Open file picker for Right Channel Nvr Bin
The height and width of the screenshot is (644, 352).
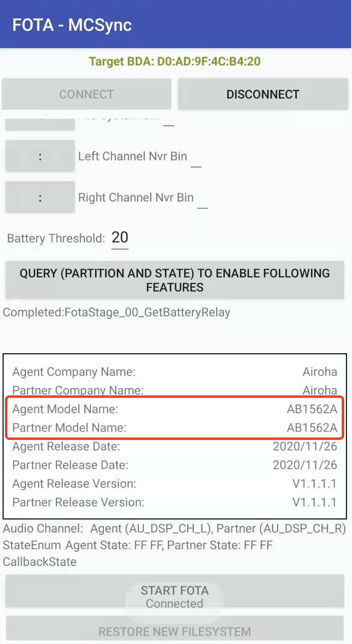pos(40,198)
